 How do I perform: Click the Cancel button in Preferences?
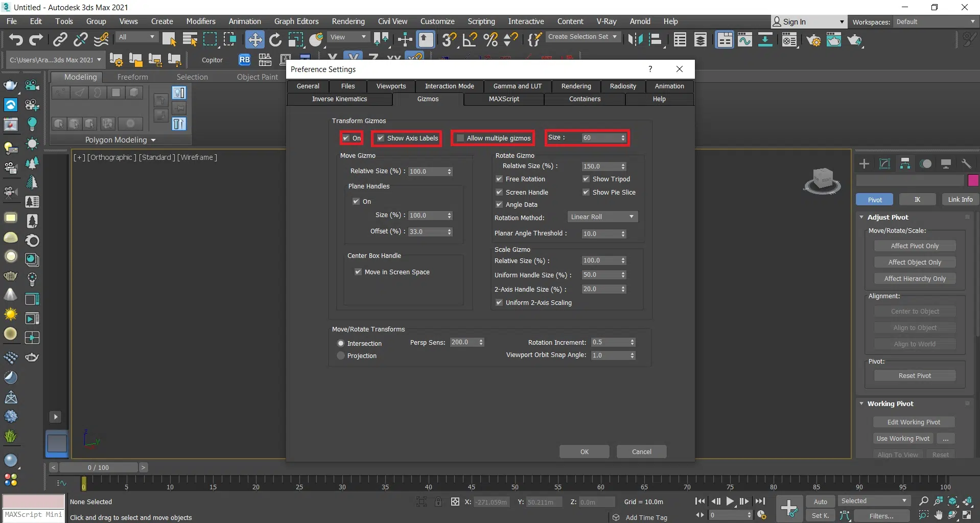[x=641, y=451]
